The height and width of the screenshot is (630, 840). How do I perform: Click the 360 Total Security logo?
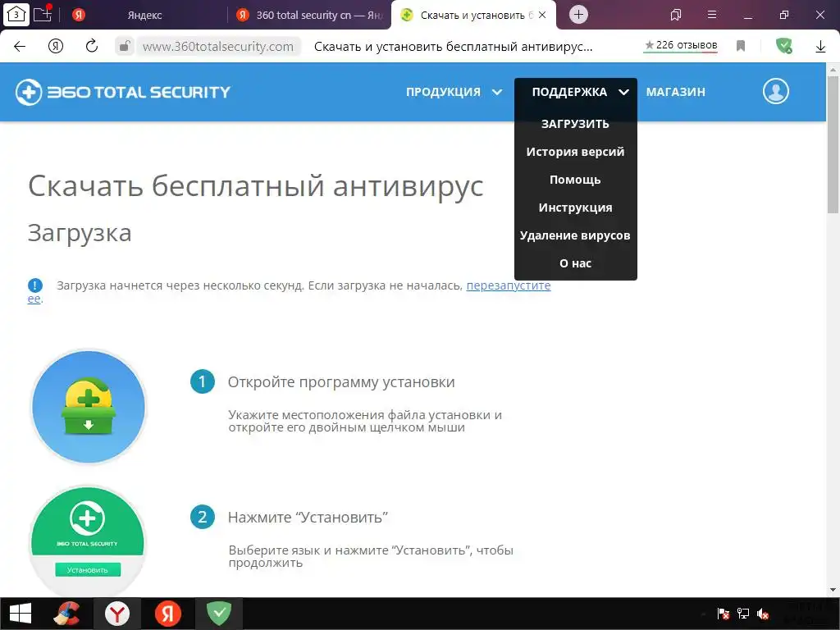[123, 92]
